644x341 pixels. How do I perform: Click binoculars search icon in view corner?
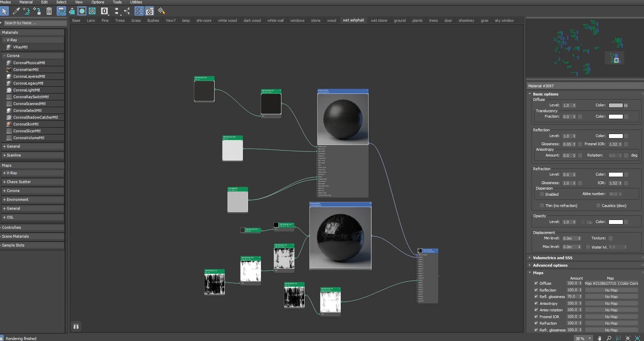(x=76, y=326)
